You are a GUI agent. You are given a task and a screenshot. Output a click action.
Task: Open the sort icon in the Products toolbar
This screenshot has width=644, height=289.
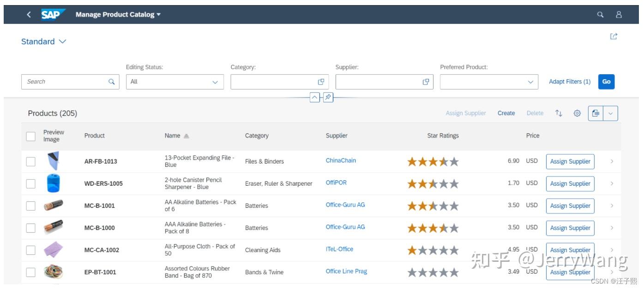(x=559, y=113)
